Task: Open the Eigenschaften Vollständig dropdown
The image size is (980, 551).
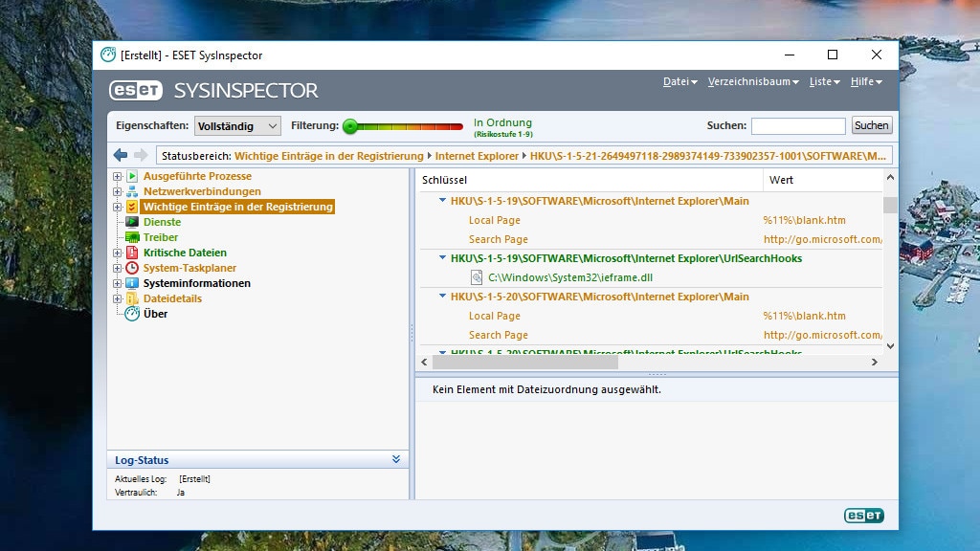Action: (237, 125)
